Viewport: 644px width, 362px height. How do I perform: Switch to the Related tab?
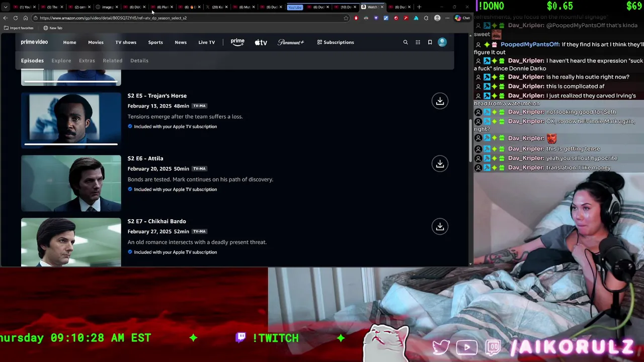pos(113,60)
